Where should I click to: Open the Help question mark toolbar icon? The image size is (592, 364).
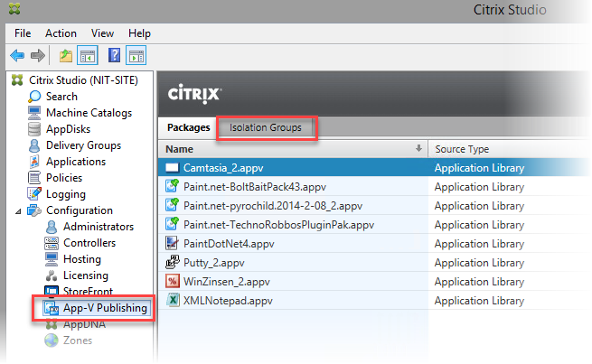pos(114,55)
